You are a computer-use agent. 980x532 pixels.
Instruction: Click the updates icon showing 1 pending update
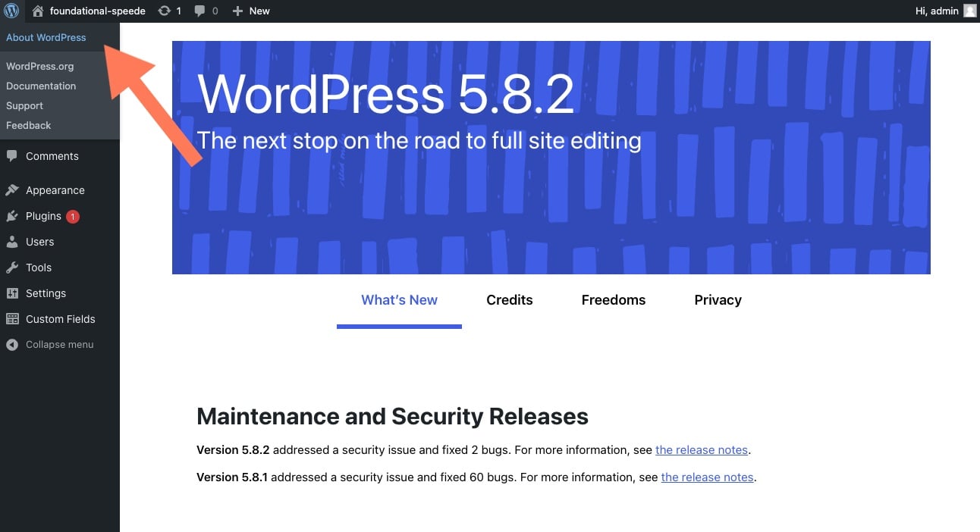point(170,11)
